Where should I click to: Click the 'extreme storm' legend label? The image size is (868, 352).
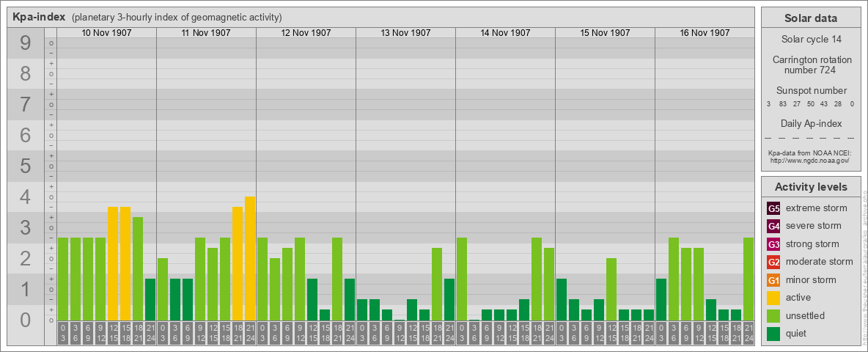click(x=817, y=208)
